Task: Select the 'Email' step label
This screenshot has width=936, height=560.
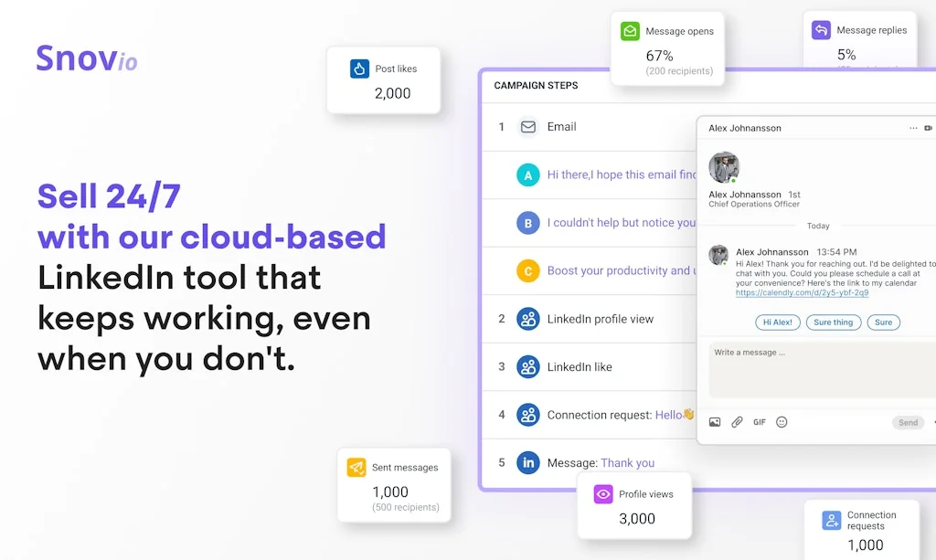Action: pos(562,126)
